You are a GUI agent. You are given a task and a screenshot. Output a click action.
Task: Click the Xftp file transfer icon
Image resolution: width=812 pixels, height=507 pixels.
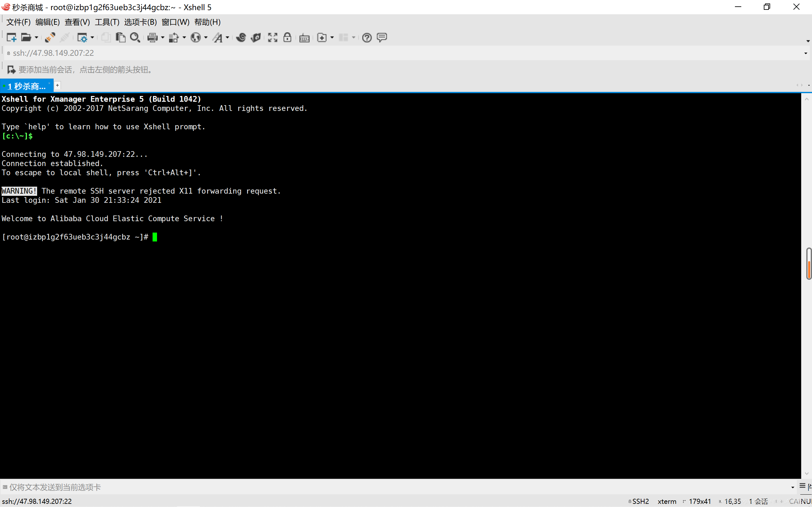pyautogui.click(x=256, y=38)
